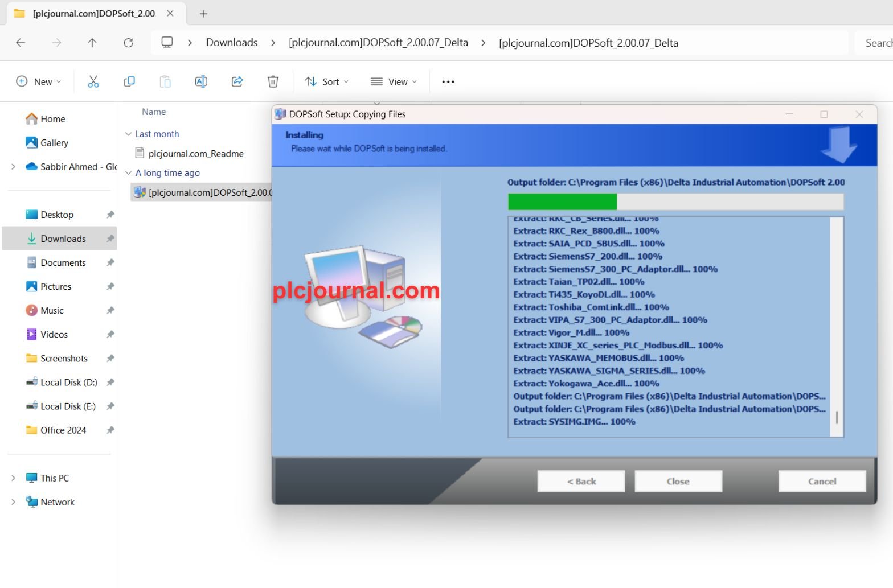Click the Delete trash icon

[273, 81]
